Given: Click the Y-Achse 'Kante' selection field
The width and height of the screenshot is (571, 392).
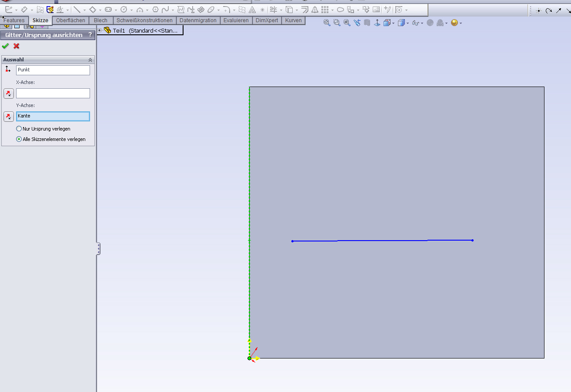Looking at the screenshot, I should tap(53, 116).
